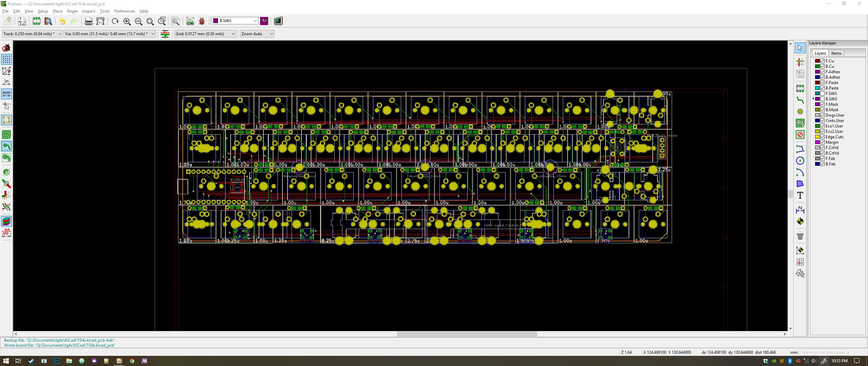Pick the Delete items trash tool

pyautogui.click(x=800, y=236)
